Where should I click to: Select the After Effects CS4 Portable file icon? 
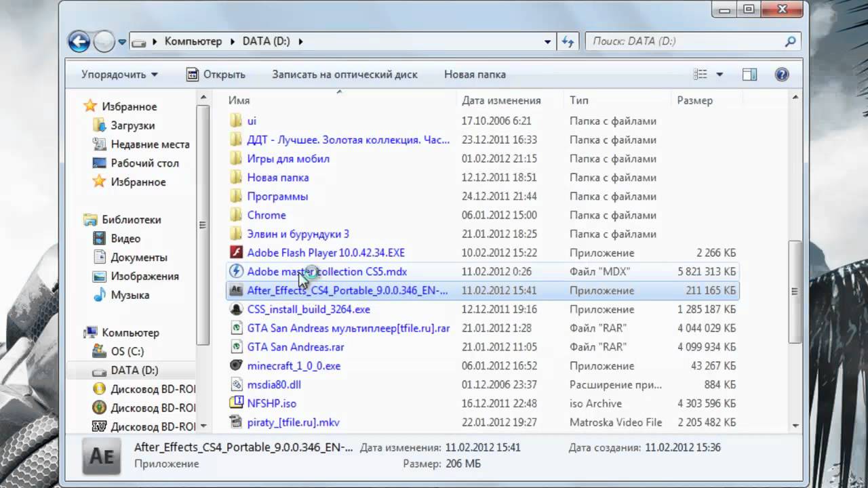click(x=236, y=291)
